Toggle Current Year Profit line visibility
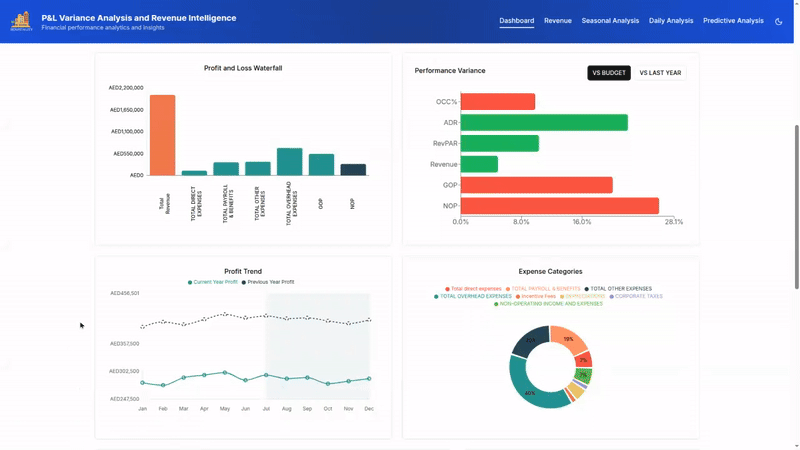 pos(190,283)
